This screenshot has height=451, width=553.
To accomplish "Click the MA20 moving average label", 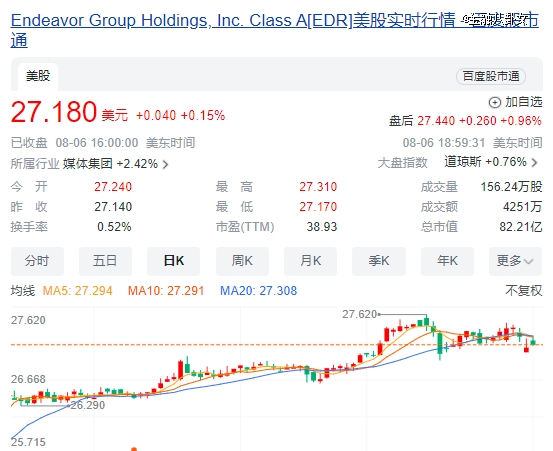I will coord(259,291).
